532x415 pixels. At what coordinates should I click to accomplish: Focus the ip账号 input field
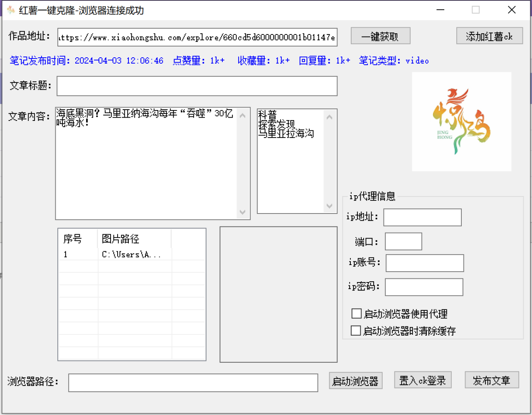point(424,263)
